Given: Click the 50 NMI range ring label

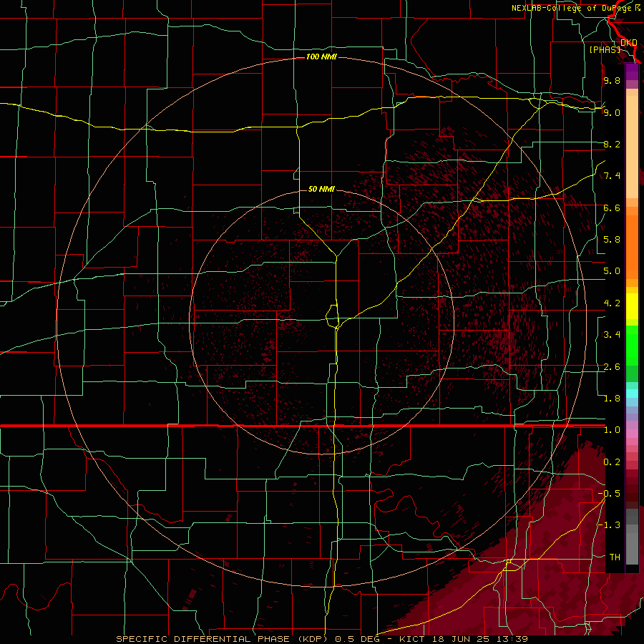Looking at the screenshot, I should (x=321, y=189).
